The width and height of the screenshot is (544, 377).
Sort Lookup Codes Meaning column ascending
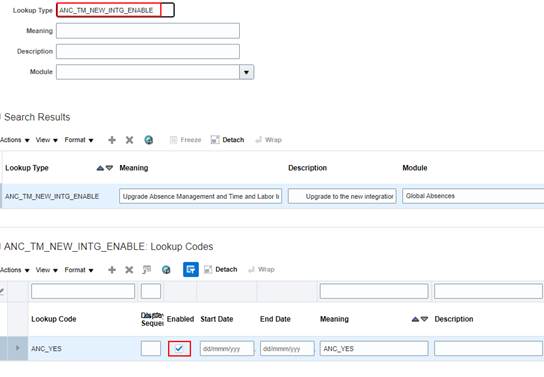(415, 319)
